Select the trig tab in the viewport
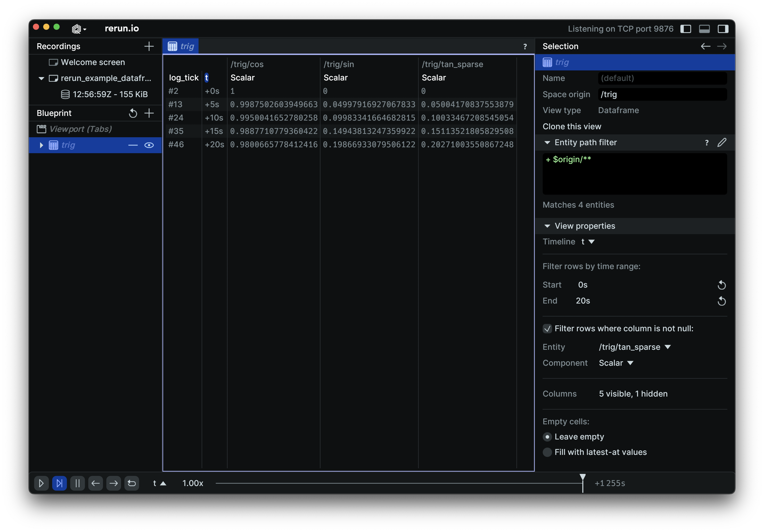 (x=181, y=46)
